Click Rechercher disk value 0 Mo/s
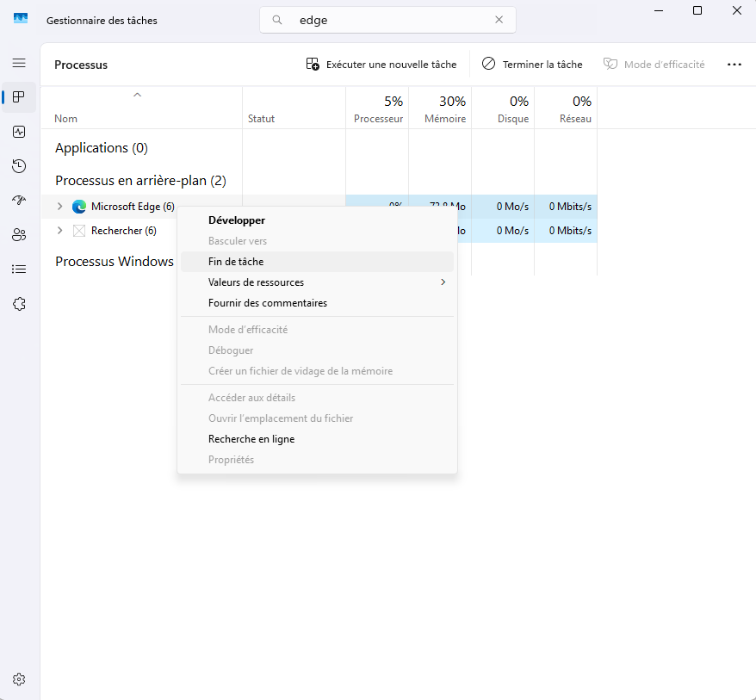Image resolution: width=756 pixels, height=700 pixels. click(x=512, y=231)
